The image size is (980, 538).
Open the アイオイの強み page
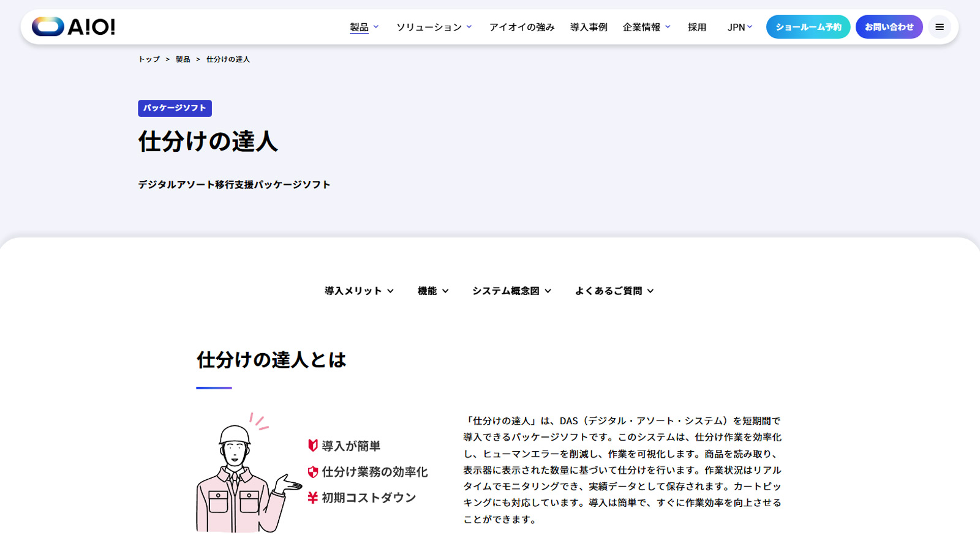pos(522,27)
